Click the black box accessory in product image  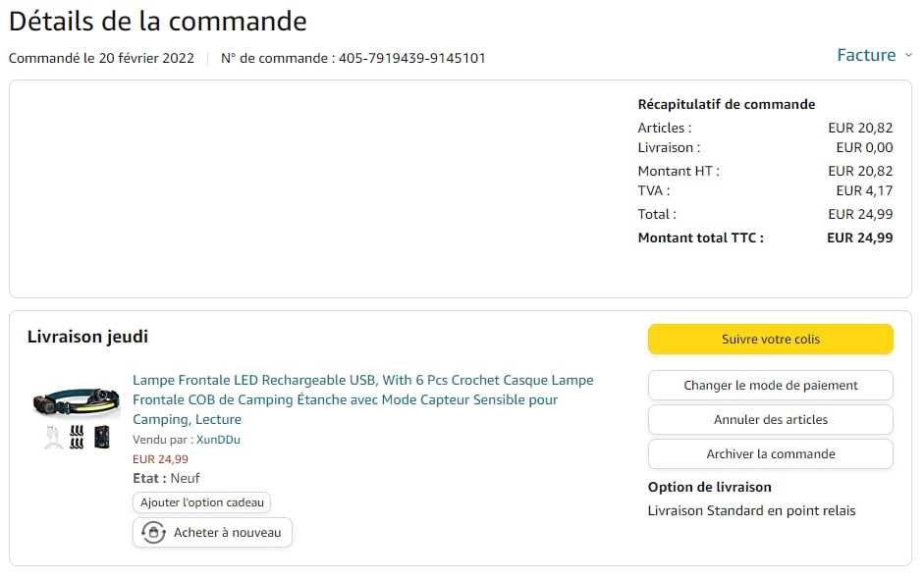(101, 437)
